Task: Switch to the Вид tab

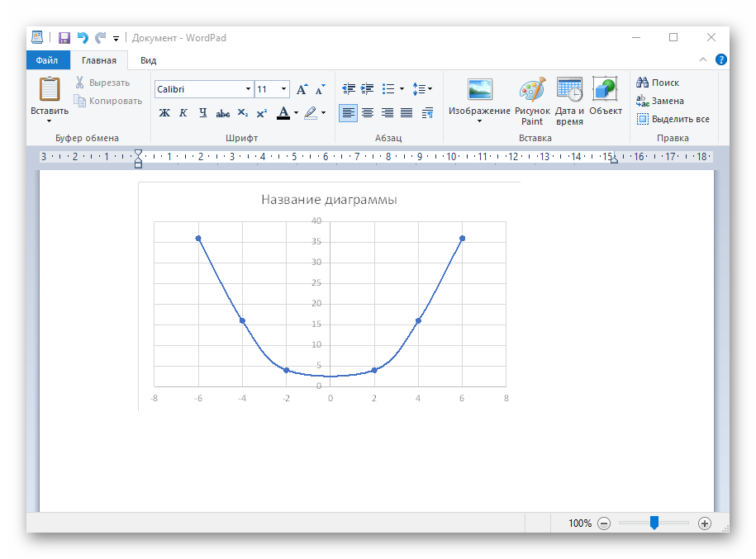Action: click(148, 60)
